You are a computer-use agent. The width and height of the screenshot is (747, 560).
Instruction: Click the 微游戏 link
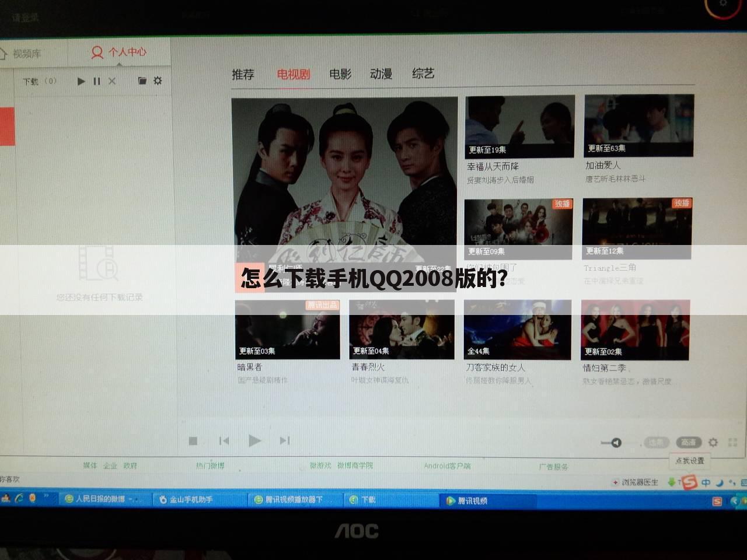[x=320, y=466]
